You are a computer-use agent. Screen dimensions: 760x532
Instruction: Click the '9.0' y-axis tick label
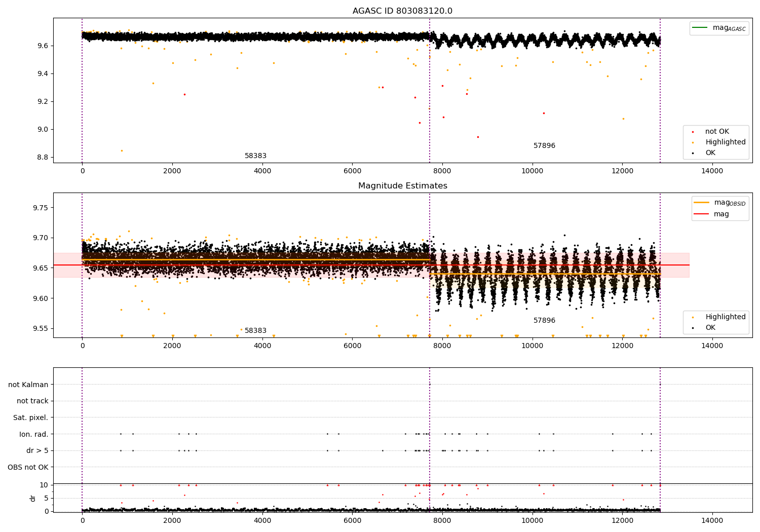point(43,130)
